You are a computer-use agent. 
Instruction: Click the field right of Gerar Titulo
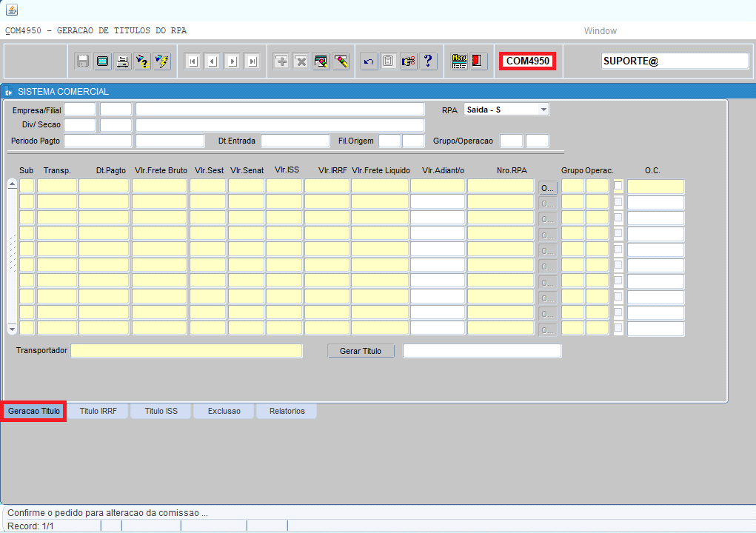482,351
